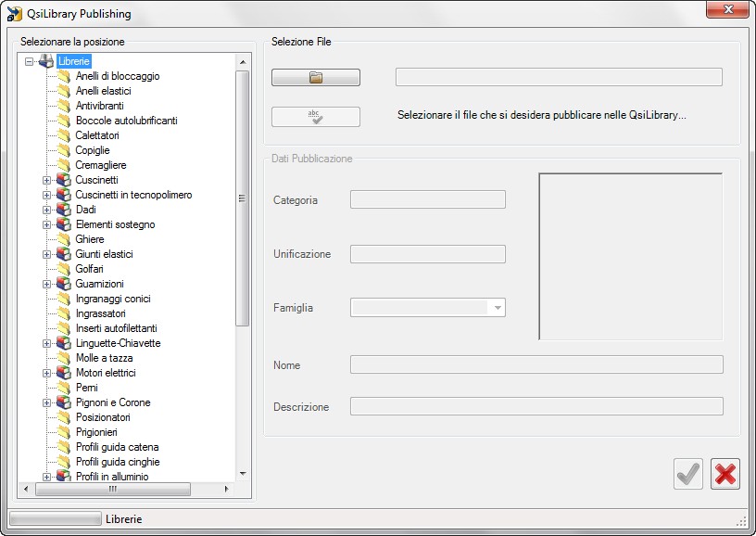756x536 pixels.
Task: Click the books icon beside Giunti elastici
Action: pyautogui.click(x=64, y=254)
